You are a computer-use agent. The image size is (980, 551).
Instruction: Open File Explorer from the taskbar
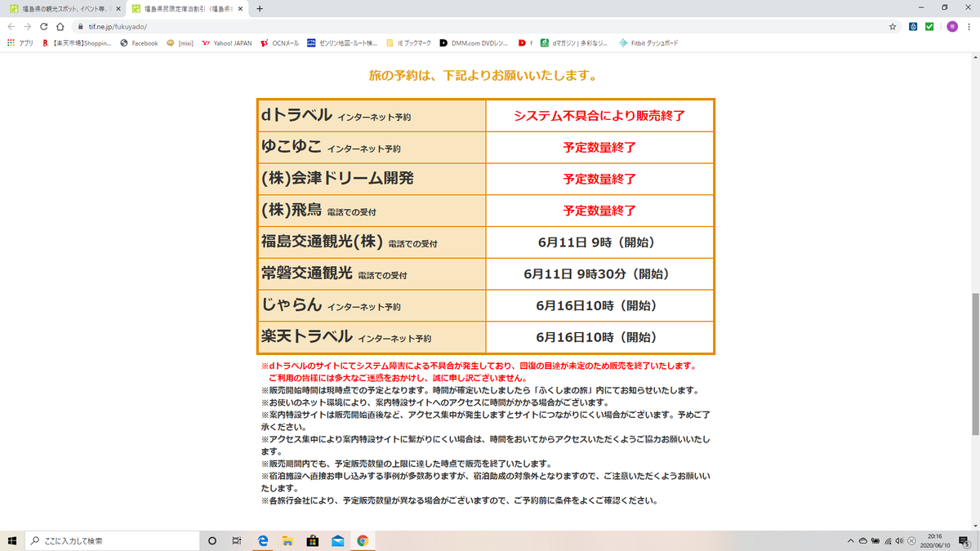(x=288, y=540)
